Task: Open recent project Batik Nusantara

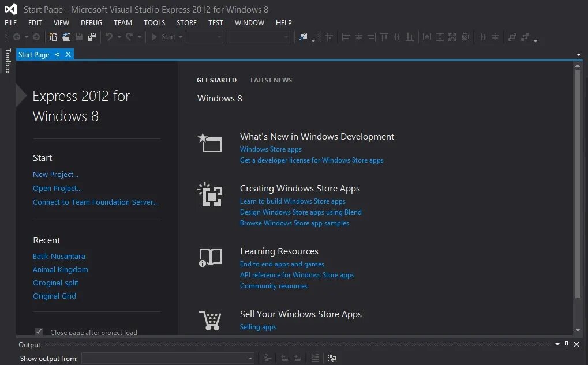Action: 59,257
